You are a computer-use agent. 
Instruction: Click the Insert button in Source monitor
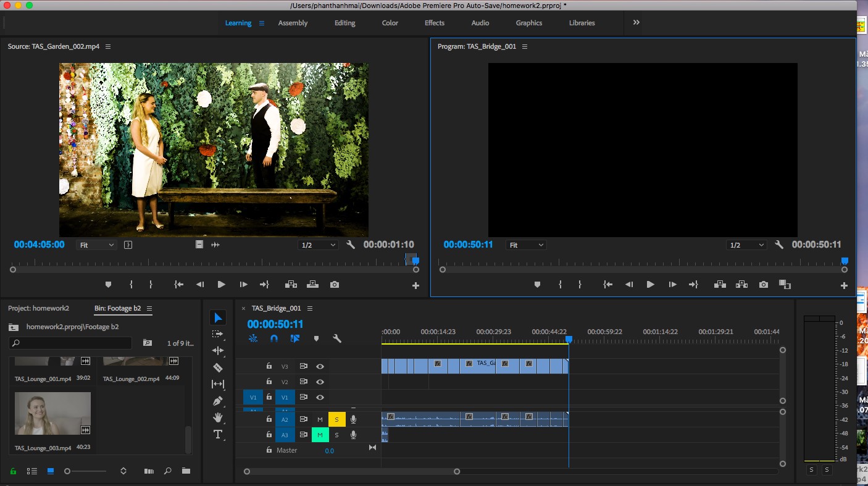click(291, 285)
